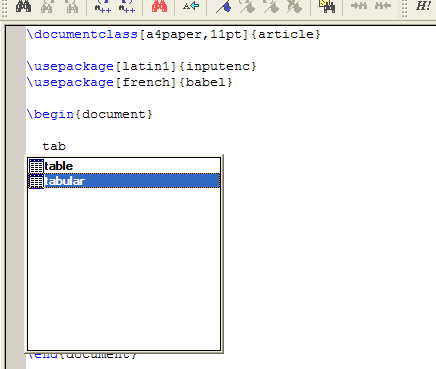Click the \usepackage[latin1]{inputenc} line
436x369 pixels.
(141, 66)
